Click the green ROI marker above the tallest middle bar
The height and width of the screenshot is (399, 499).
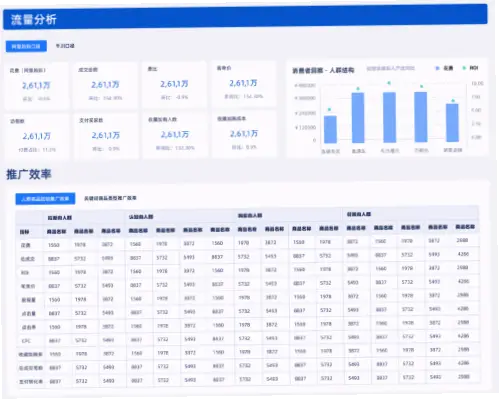[389, 83]
